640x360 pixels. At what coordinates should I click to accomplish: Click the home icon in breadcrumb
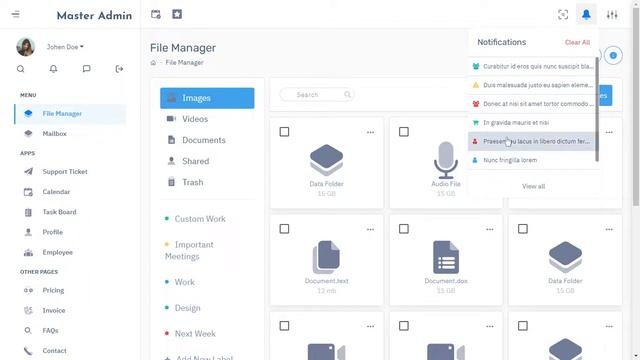[x=153, y=63]
